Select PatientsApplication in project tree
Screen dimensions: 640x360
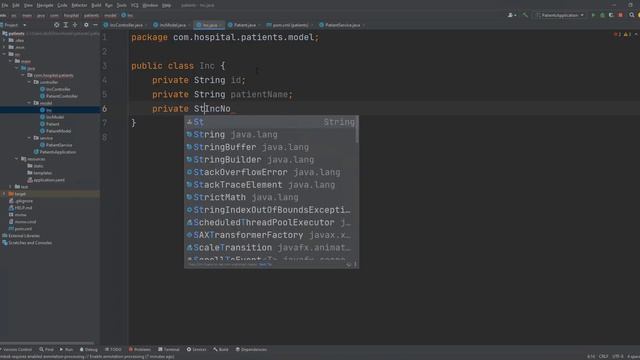pyautogui.click(x=55, y=152)
